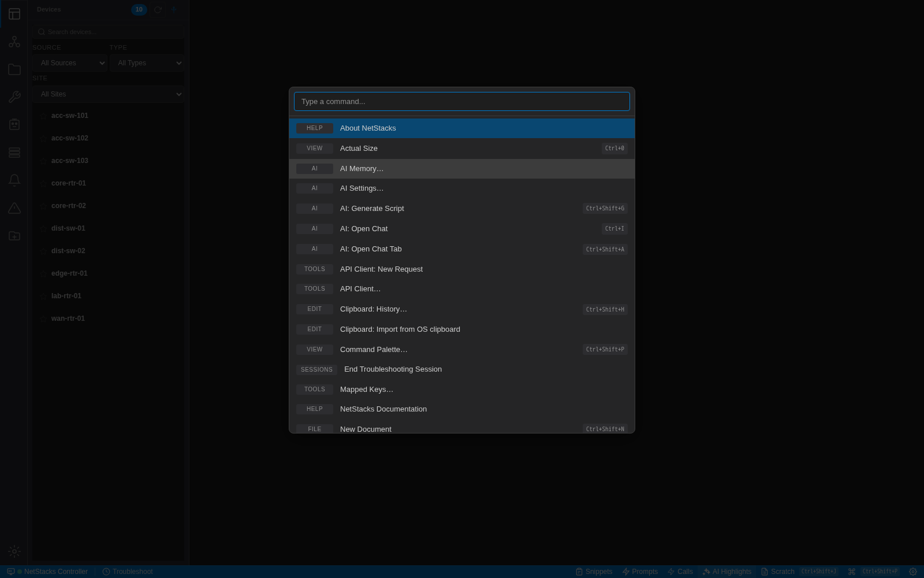Choose AI: Open Chat Tab command

462,249
